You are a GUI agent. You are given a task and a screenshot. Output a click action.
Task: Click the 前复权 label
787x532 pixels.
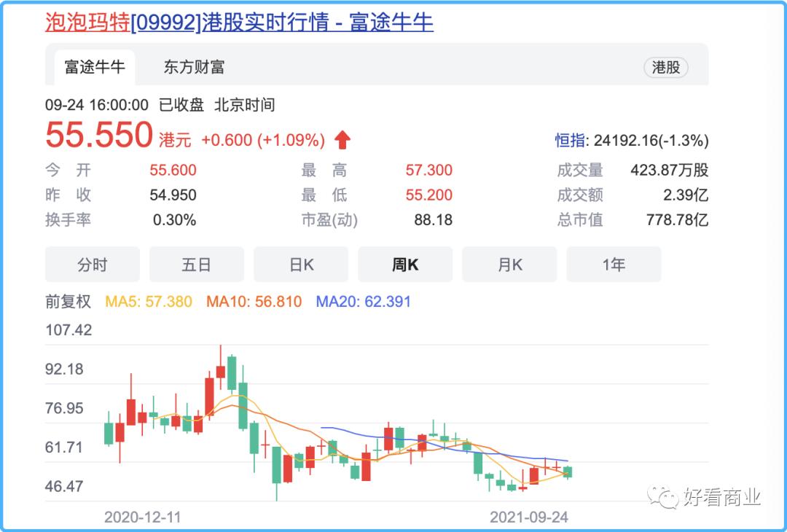pos(68,302)
